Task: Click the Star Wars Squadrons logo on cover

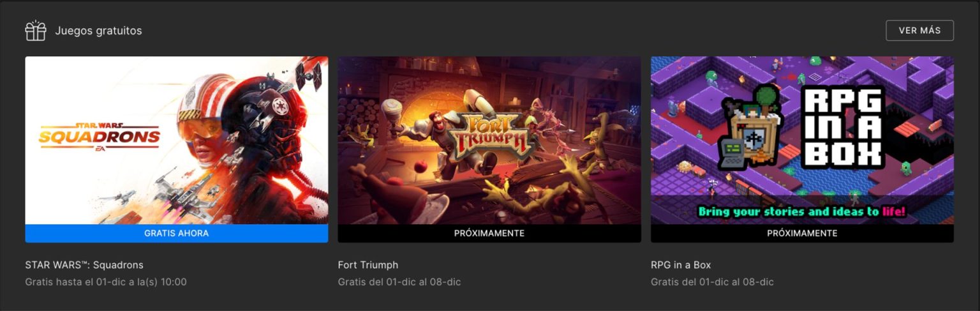Action: 99,137
